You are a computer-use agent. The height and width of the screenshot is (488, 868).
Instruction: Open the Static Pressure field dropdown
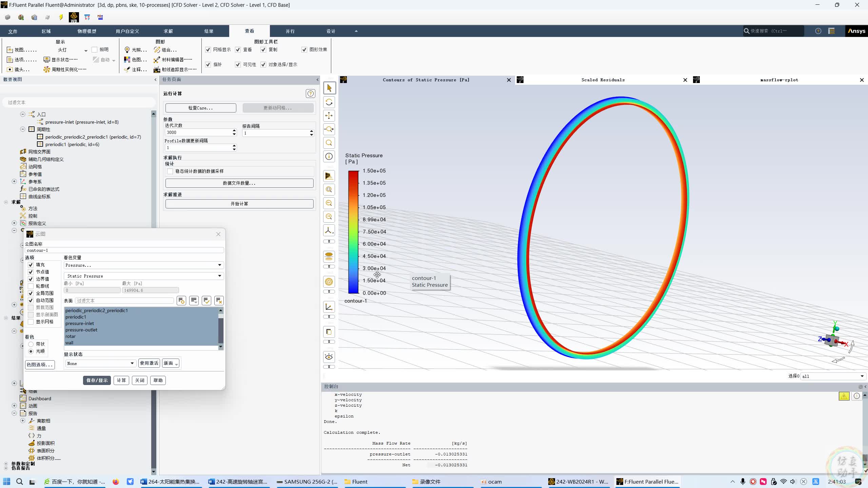coord(143,276)
